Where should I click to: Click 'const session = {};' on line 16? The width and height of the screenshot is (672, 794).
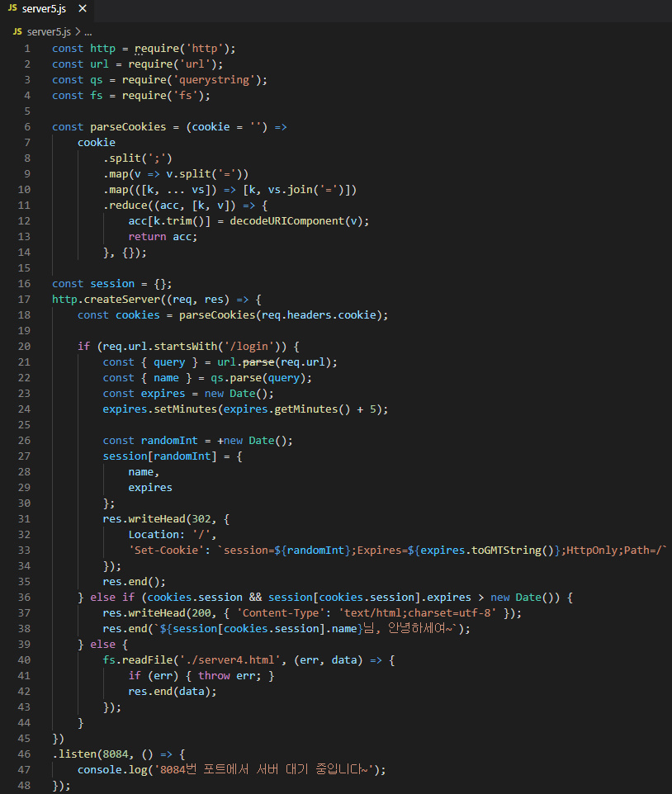[x=112, y=284]
